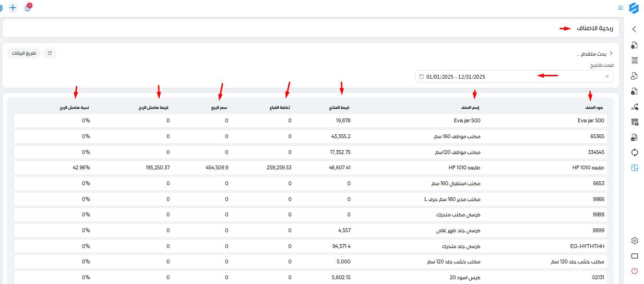
Task: Click the blue plus add button
Action: click(x=13, y=8)
